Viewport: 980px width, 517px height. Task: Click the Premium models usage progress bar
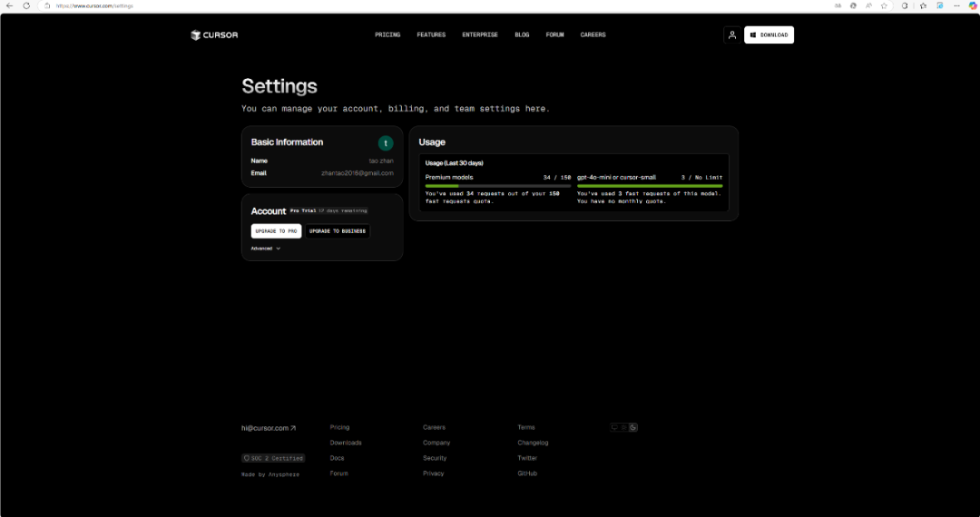tap(498, 186)
